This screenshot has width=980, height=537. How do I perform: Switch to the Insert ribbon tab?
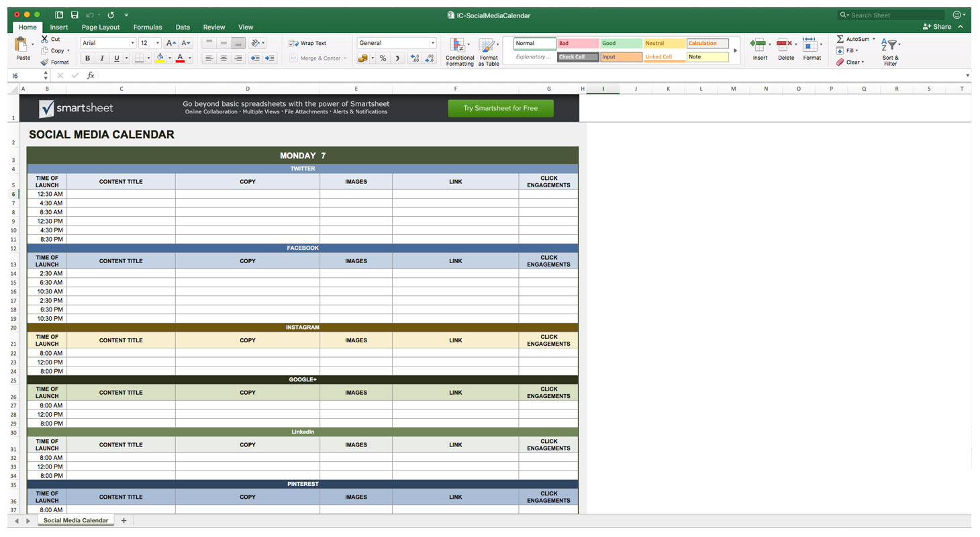coord(59,27)
